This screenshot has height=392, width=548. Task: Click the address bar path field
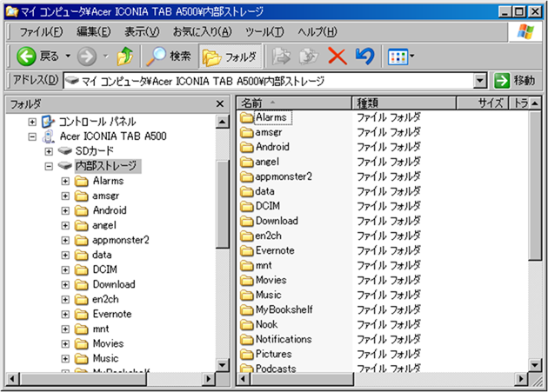point(269,81)
